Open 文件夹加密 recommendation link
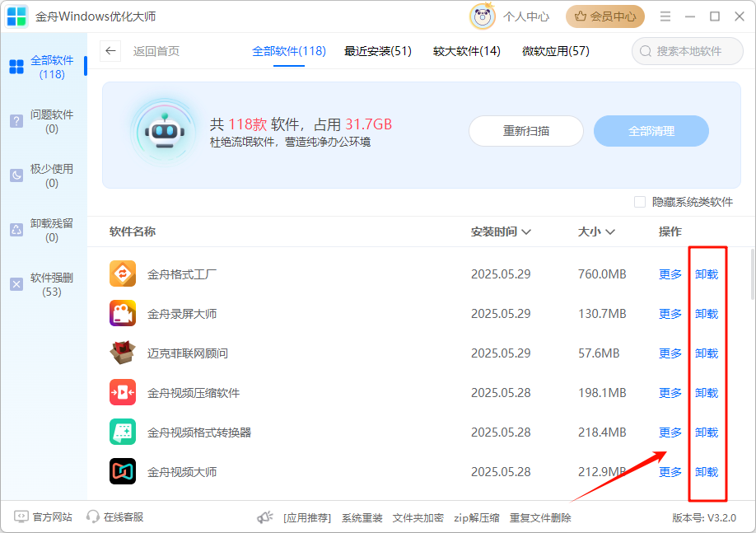Image resolution: width=756 pixels, height=533 pixels. tap(418, 518)
